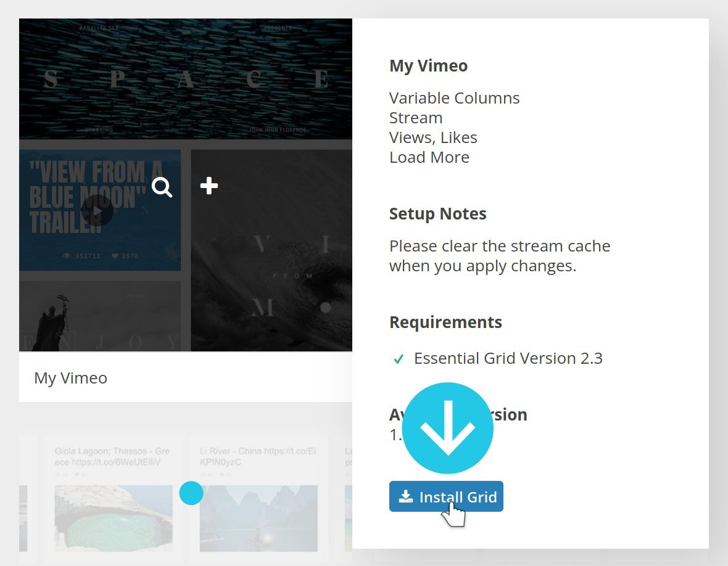728x566 pixels.
Task: Click the SPACE banner in My Vimeo preview
Action: click(186, 79)
